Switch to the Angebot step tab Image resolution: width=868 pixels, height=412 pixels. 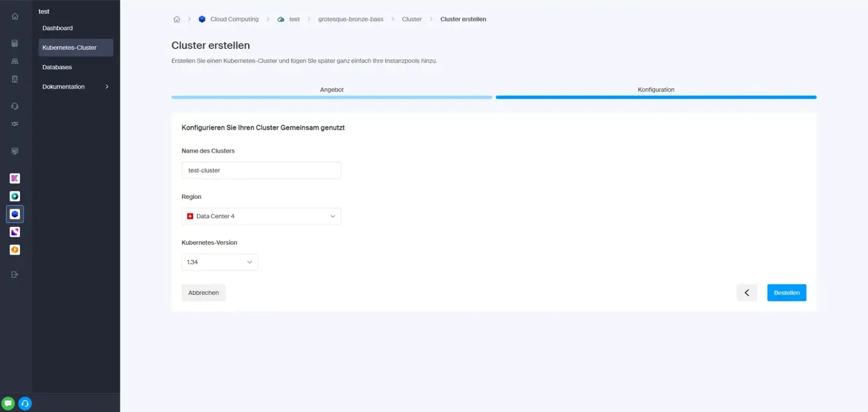coord(331,90)
